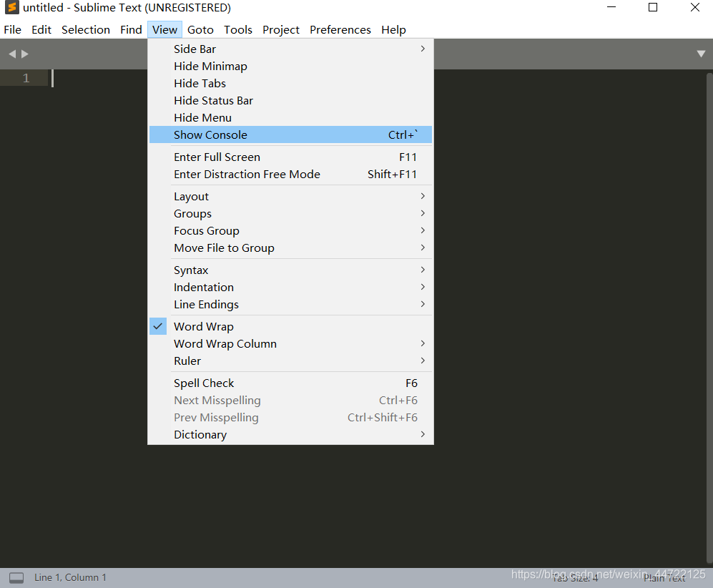Open the Selection menu
This screenshot has height=588, width=713.
(x=86, y=29)
